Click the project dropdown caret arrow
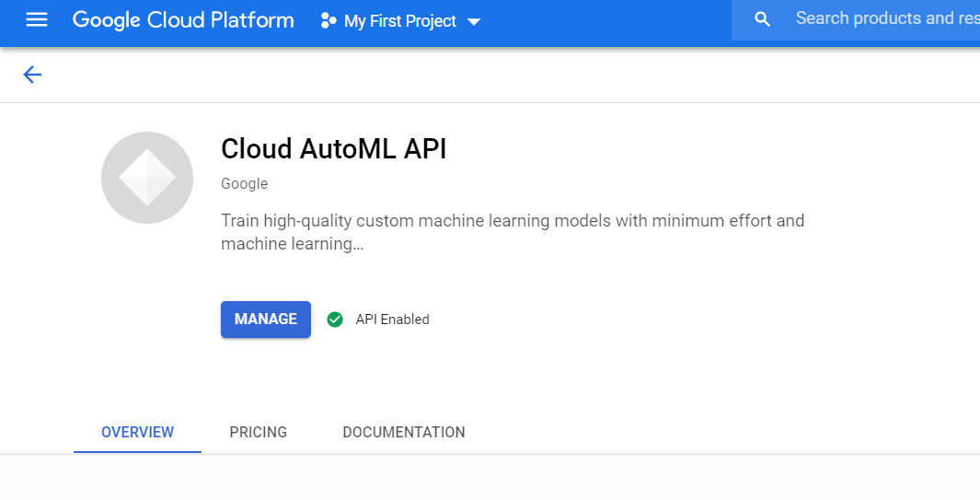 coord(474,22)
